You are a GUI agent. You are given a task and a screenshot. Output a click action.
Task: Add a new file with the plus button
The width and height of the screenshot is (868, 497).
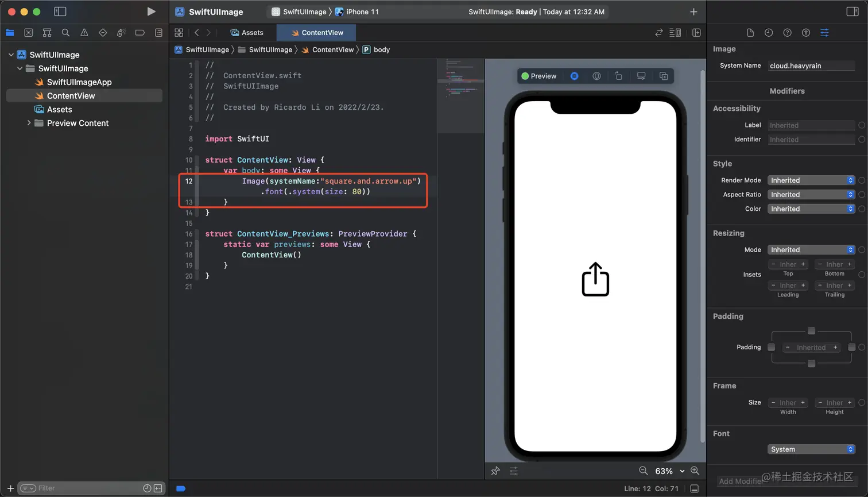click(x=10, y=488)
